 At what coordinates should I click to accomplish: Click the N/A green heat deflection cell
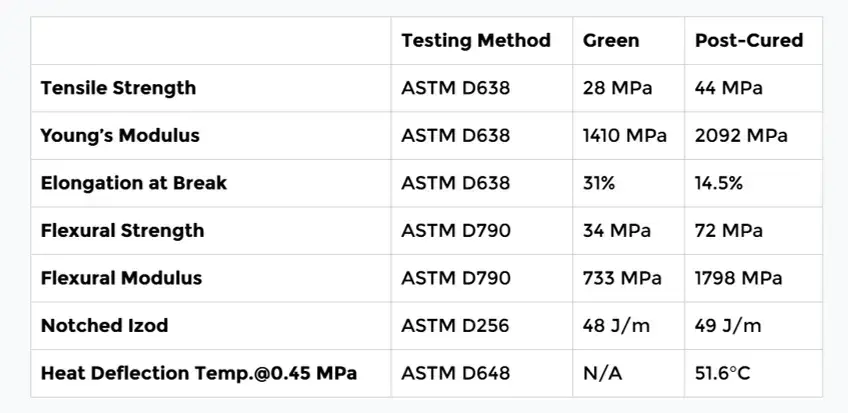coord(600,374)
